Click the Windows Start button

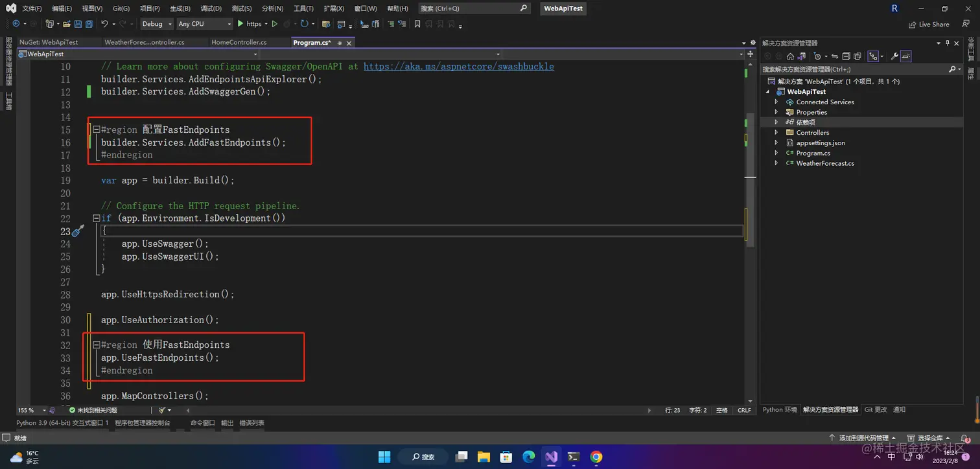[x=384, y=457]
